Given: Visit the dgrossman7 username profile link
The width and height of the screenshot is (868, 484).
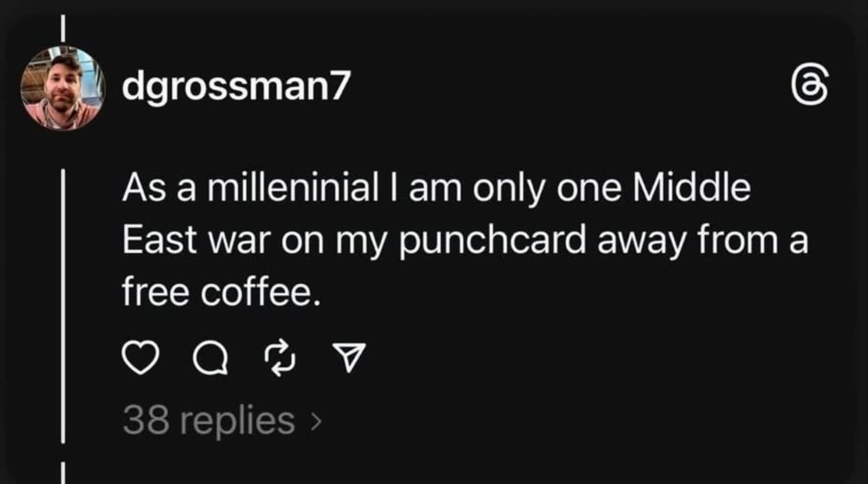Looking at the screenshot, I should tap(235, 86).
